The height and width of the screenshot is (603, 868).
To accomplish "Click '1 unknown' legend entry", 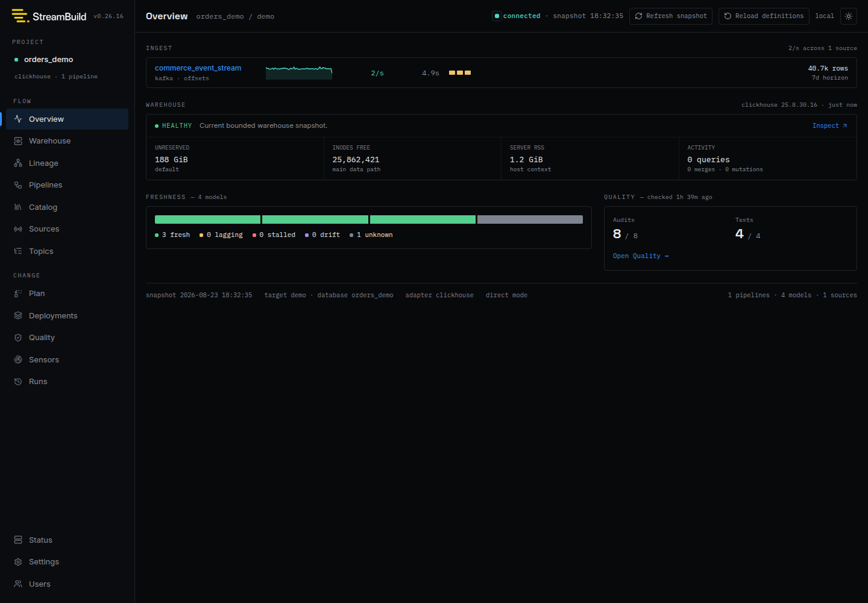I will (371, 235).
